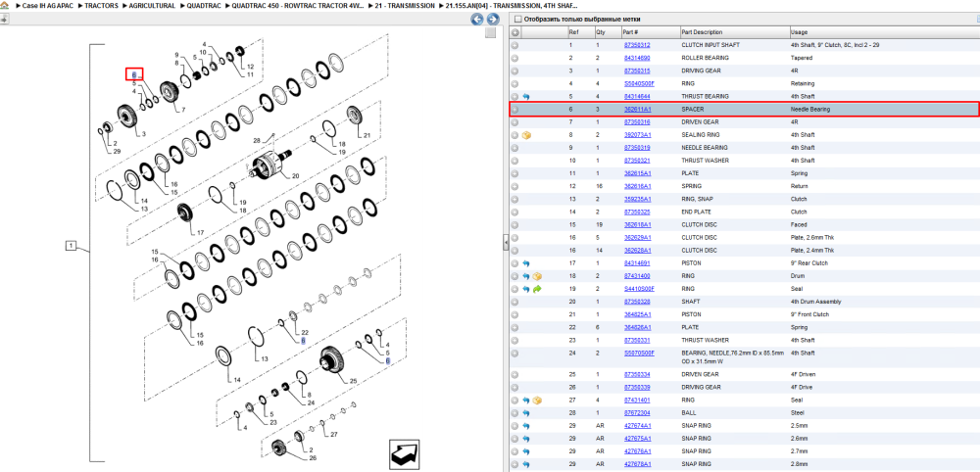The width and height of the screenshot is (980, 472).
Task: Click the box icon in SEALING RING row
Action: coord(526,135)
